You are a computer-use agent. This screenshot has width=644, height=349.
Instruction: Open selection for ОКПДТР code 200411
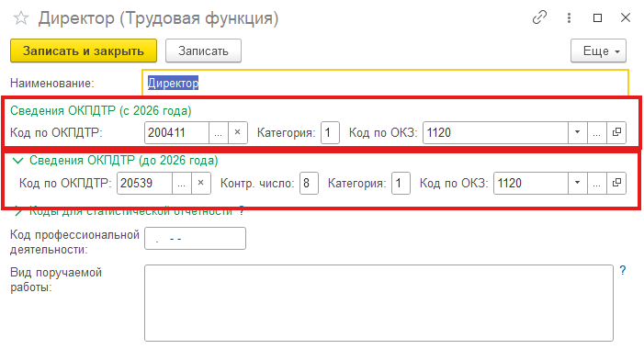(x=219, y=132)
